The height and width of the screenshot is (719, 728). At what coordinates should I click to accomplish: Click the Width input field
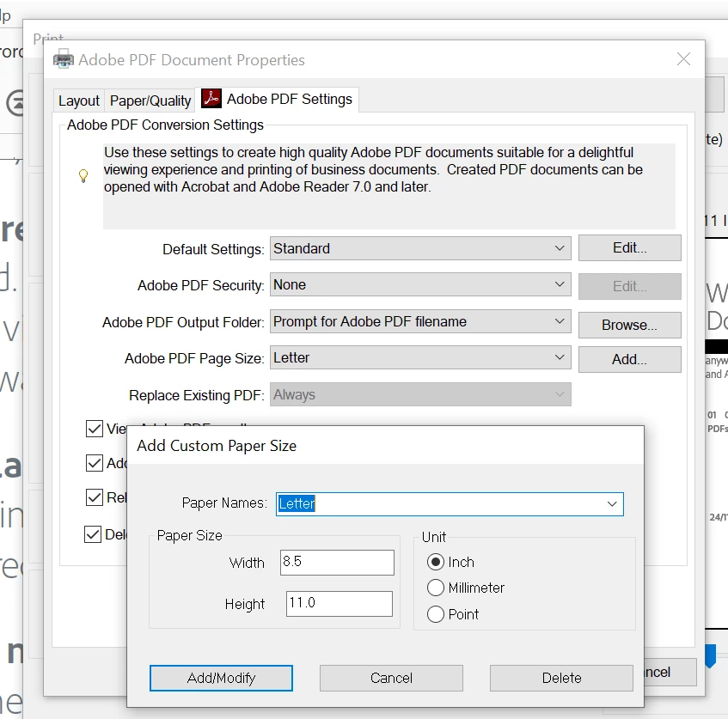point(337,562)
